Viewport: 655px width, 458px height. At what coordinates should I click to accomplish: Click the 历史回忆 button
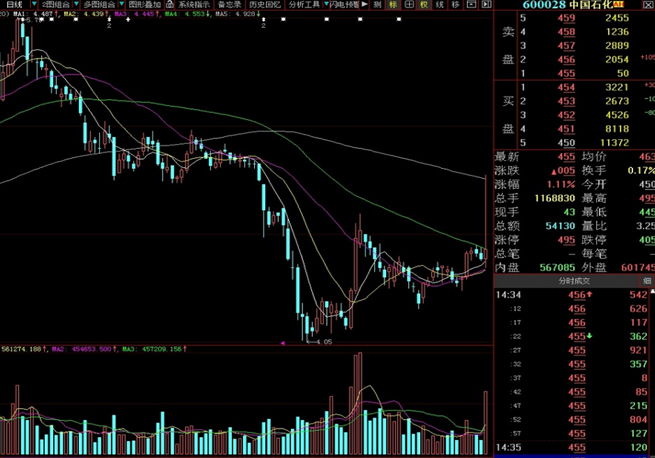[265, 5]
